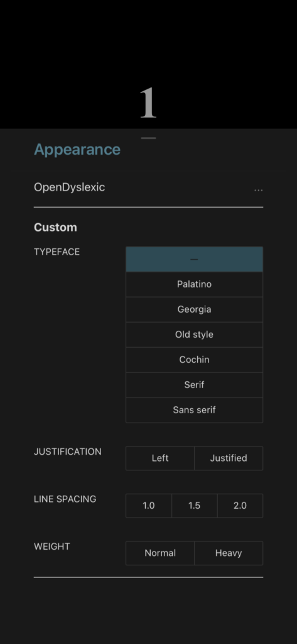Select Old style typeface
297x644 pixels.
(x=194, y=335)
